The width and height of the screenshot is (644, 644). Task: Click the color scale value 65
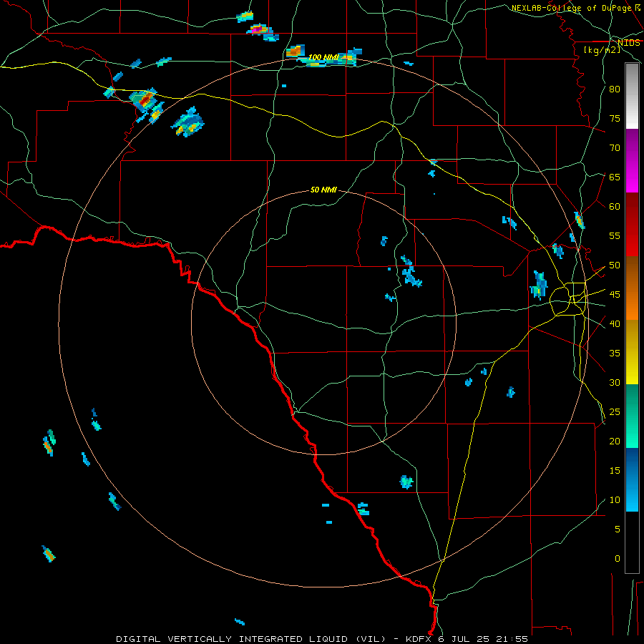(x=615, y=177)
